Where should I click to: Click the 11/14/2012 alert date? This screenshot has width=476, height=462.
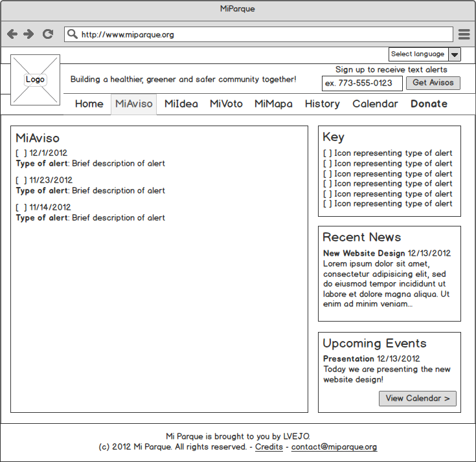pos(50,207)
